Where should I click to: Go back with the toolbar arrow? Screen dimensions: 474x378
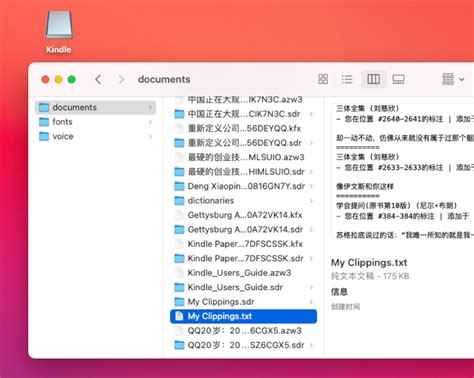click(x=98, y=79)
